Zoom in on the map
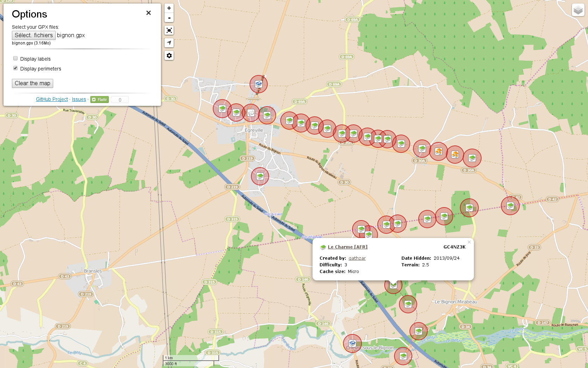 [169, 8]
